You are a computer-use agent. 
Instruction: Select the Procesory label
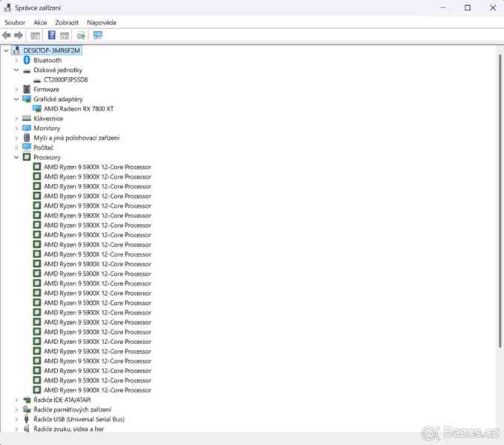point(47,157)
